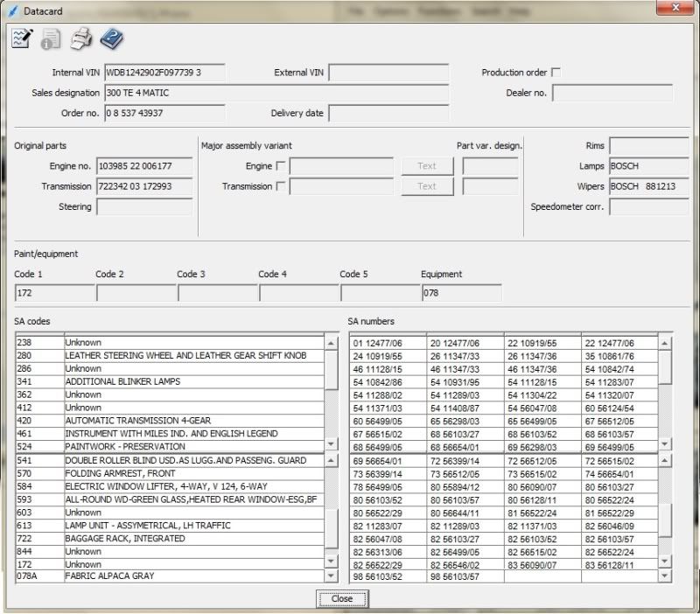Select the original Transmission number field

tap(144, 186)
